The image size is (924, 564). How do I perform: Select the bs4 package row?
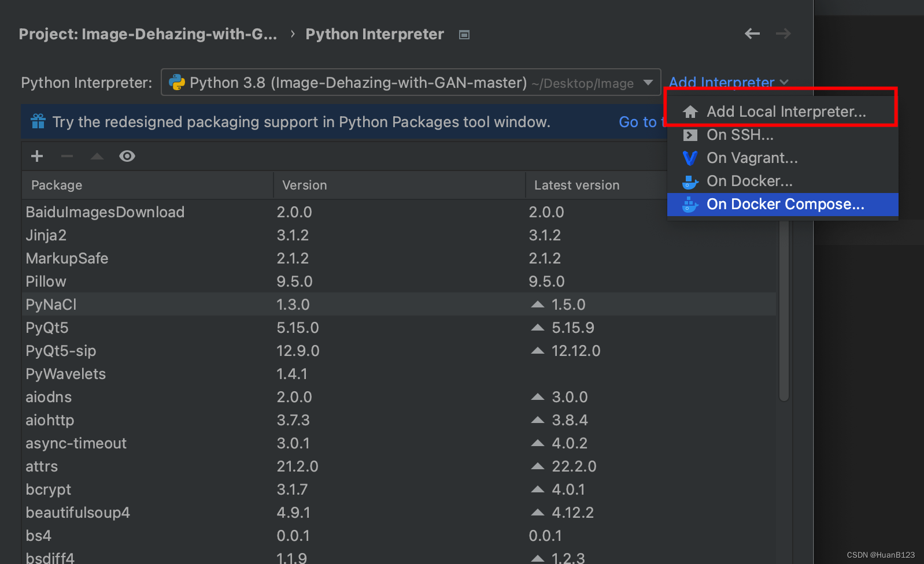pyautogui.click(x=399, y=536)
